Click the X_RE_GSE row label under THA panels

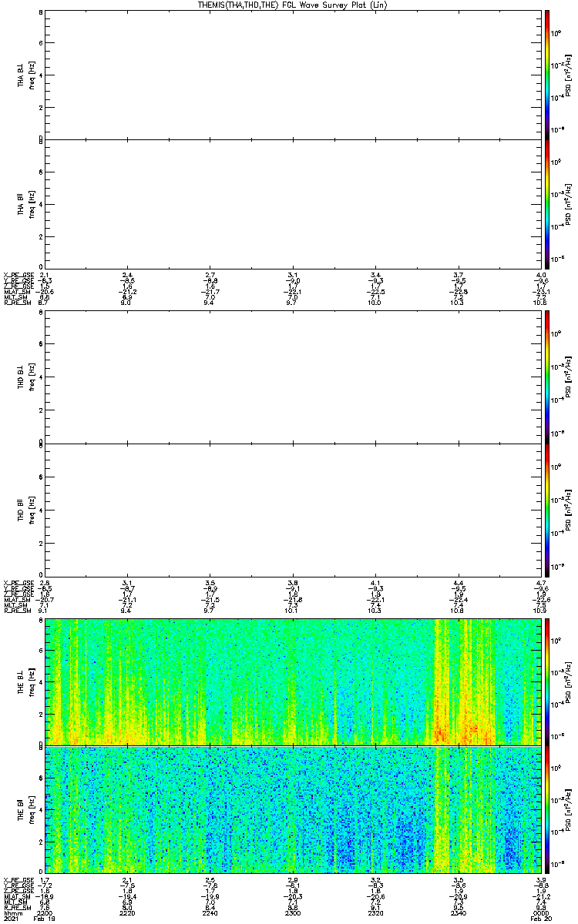click(17, 275)
